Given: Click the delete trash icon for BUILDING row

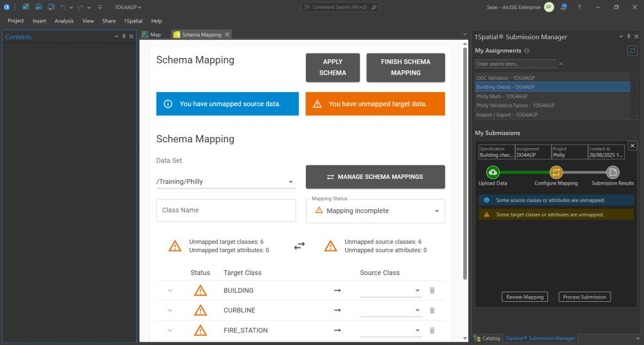Looking at the screenshot, I should 432,290.
